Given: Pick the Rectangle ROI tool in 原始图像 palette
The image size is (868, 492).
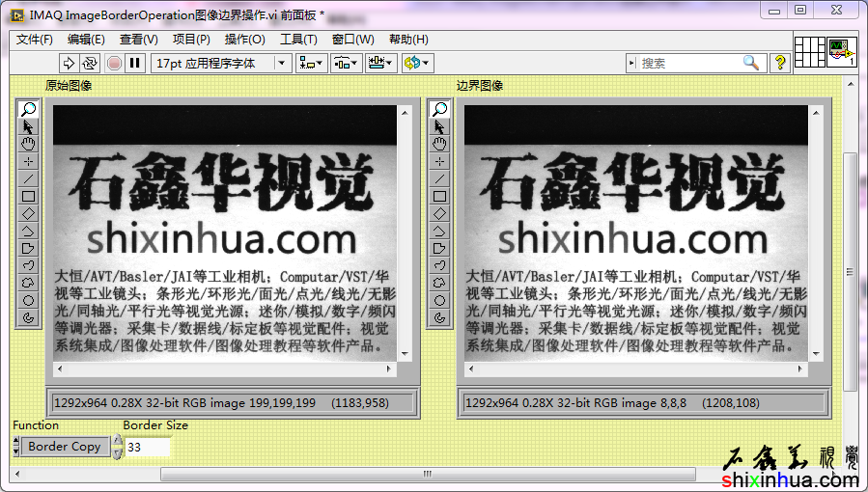Looking at the screenshot, I should [28, 197].
